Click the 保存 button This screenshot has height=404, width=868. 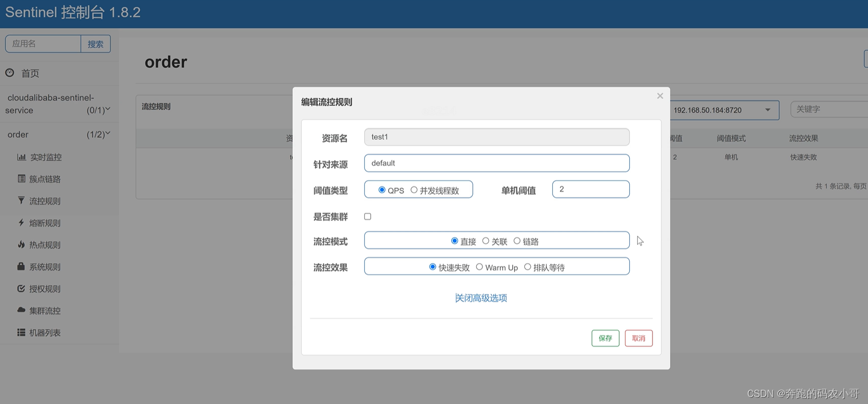(x=605, y=338)
